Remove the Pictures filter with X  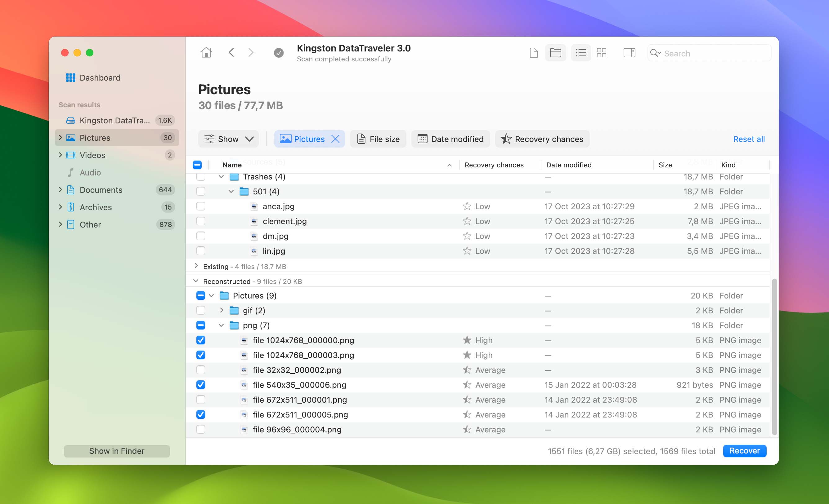335,139
